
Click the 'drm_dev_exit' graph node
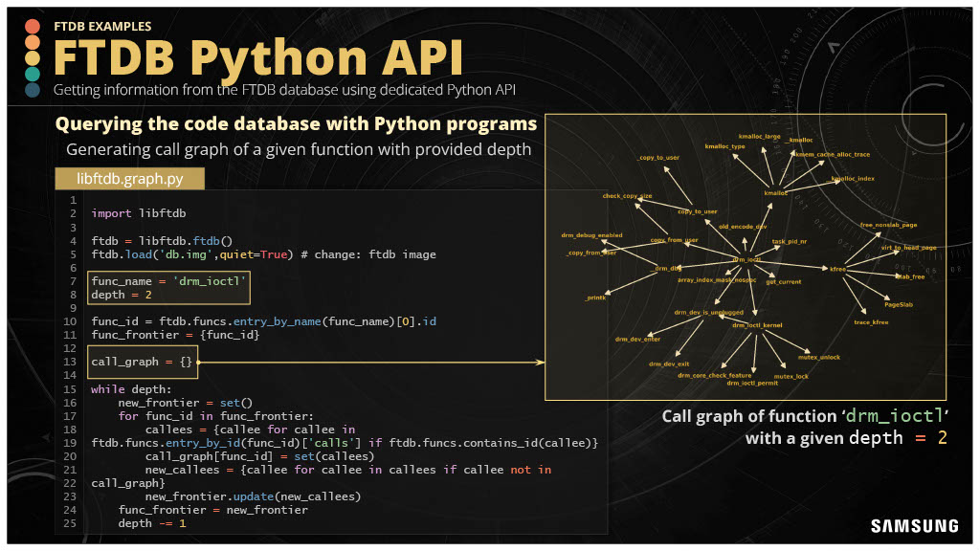[x=669, y=364]
